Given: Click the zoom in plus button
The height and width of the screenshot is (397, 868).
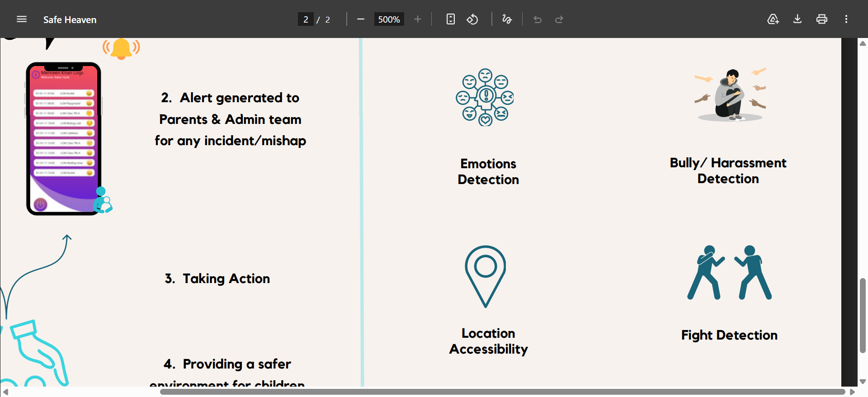Looking at the screenshot, I should tap(417, 19).
